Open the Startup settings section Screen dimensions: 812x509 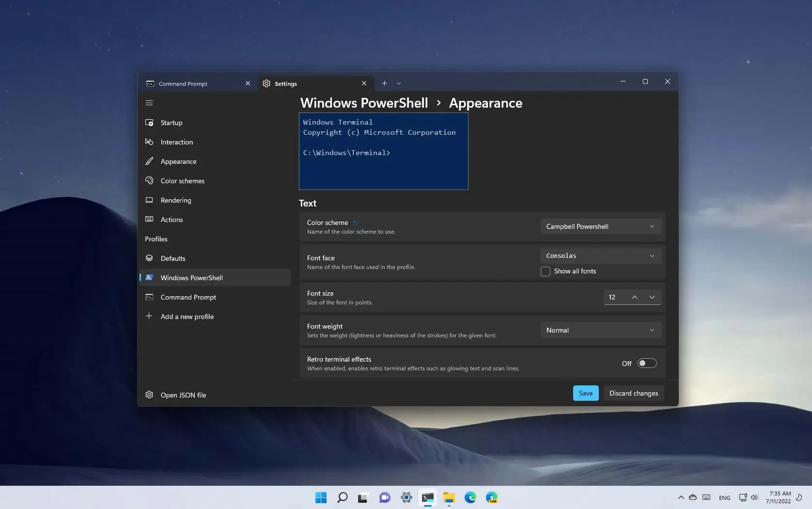172,123
